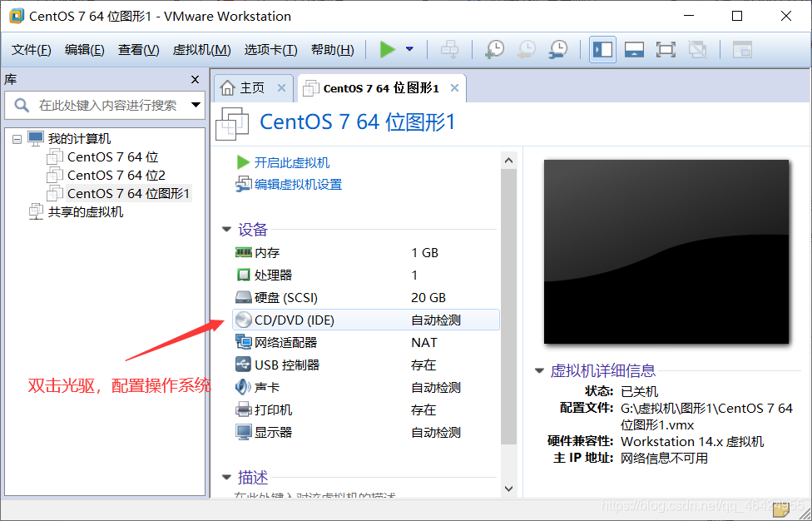The width and height of the screenshot is (812, 521).
Task: Click the 打印机 printer icon
Action: pos(244,409)
